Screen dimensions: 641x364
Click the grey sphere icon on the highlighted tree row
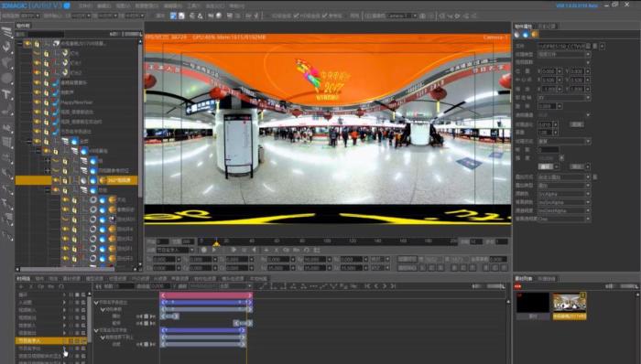pyautogui.click(x=83, y=180)
